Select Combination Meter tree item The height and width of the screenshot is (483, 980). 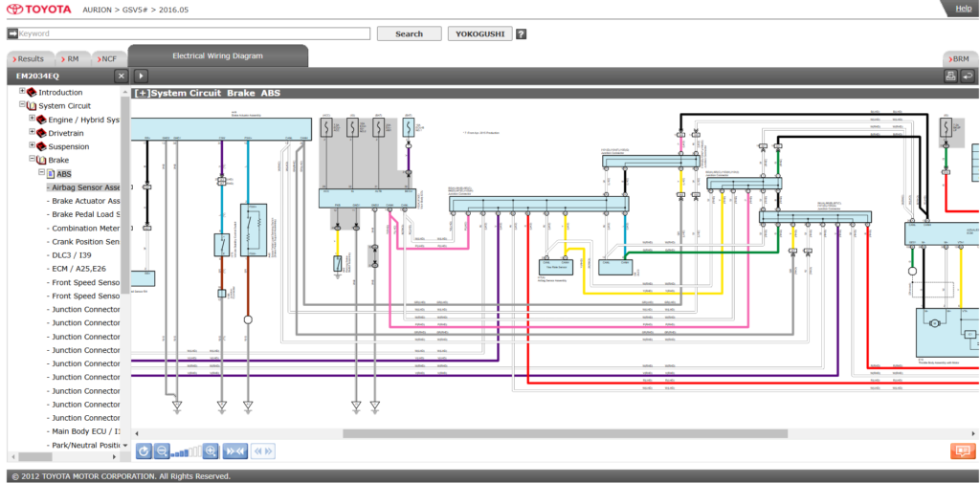[x=83, y=228]
